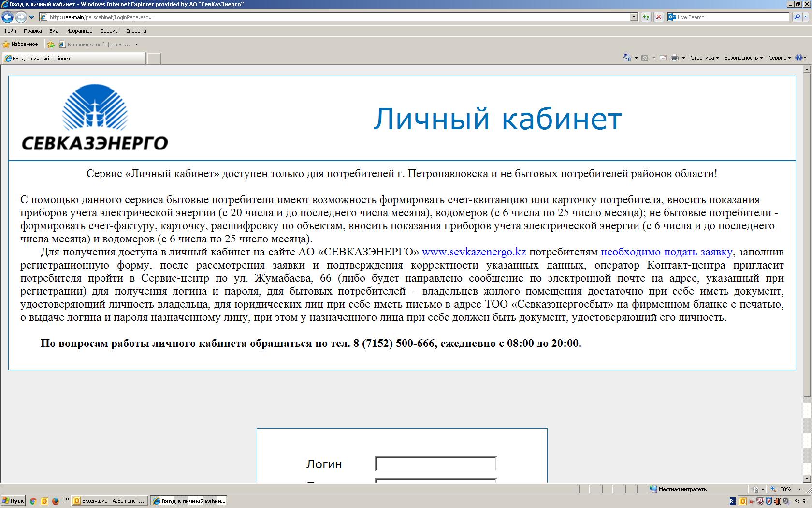Expand the quick launch overflow chevron

[67, 500]
